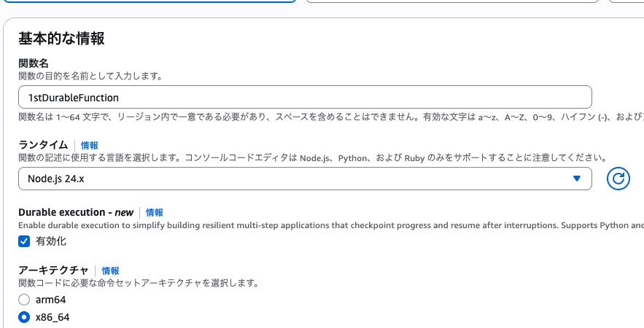Screen dimensions: 644x328
Task: Click the 関数の目的を名前として入力します description
Action: (90, 76)
